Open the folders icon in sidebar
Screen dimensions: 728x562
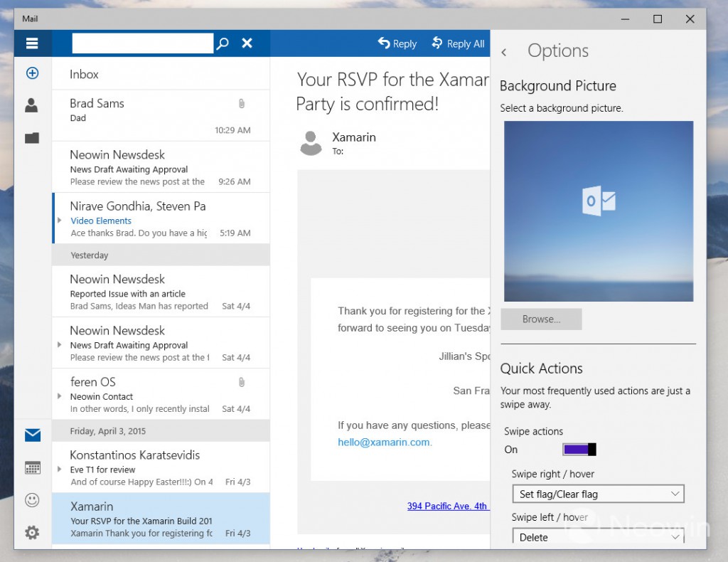point(32,138)
